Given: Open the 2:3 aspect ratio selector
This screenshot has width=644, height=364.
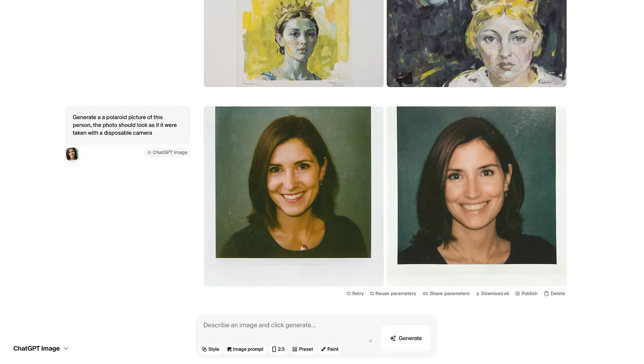Looking at the screenshot, I should click(278, 349).
